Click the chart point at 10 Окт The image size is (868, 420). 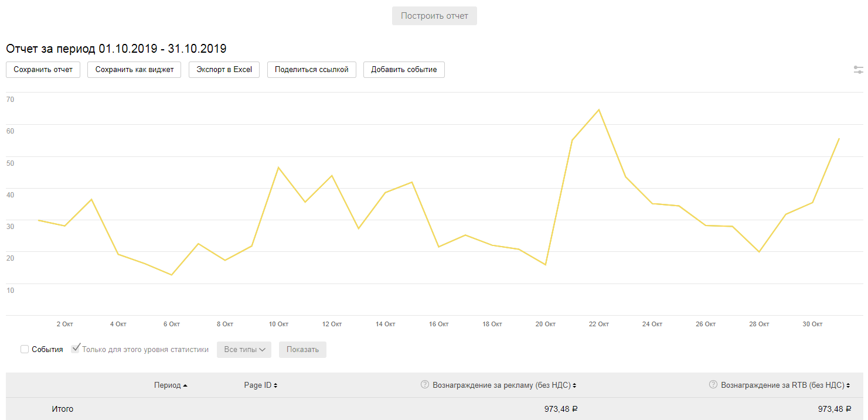tap(278, 168)
